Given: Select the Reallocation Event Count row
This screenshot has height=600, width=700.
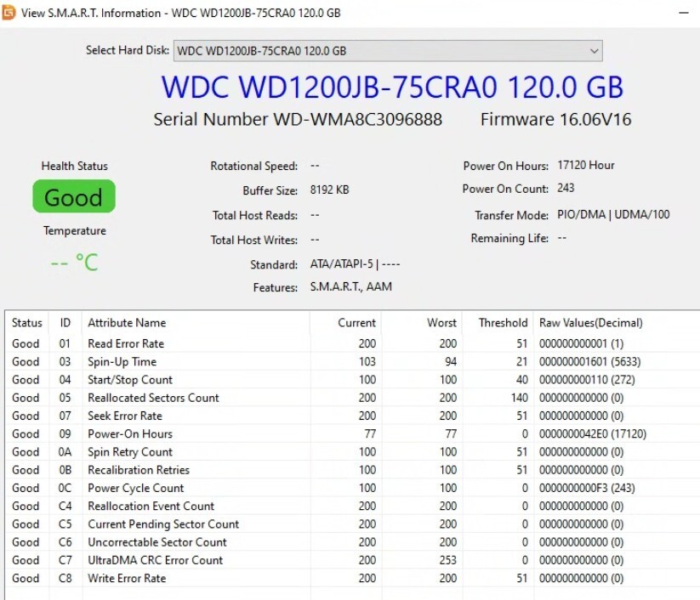Looking at the screenshot, I should [x=352, y=506].
